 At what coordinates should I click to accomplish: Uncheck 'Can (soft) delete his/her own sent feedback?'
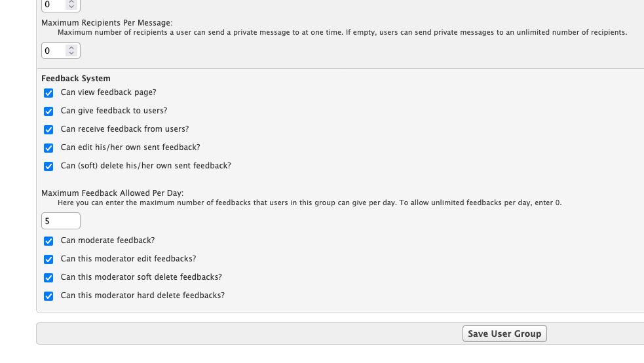[x=48, y=166]
